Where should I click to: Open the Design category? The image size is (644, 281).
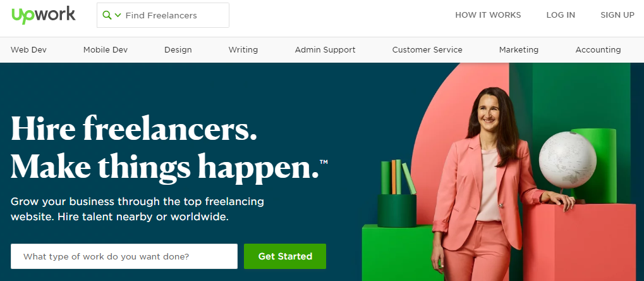point(178,50)
